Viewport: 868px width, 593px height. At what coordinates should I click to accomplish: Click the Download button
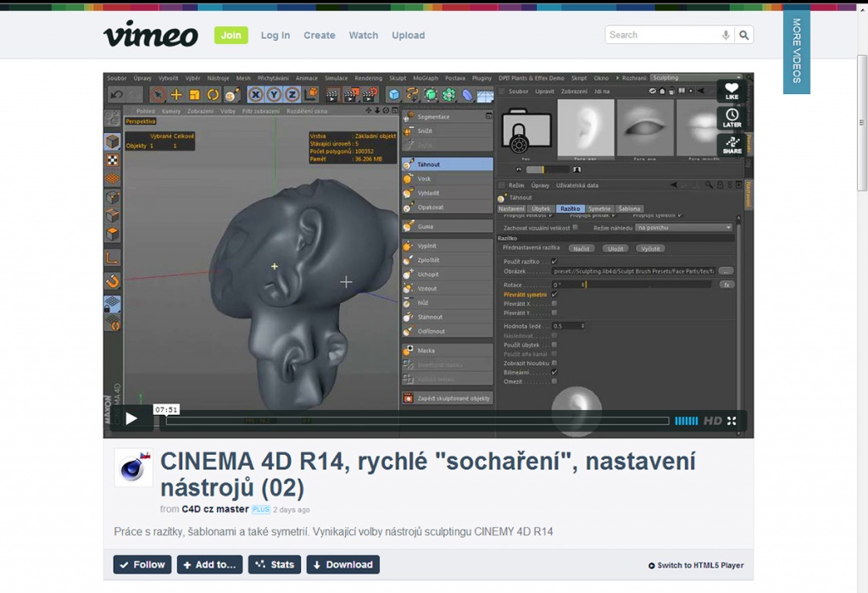pos(343,564)
